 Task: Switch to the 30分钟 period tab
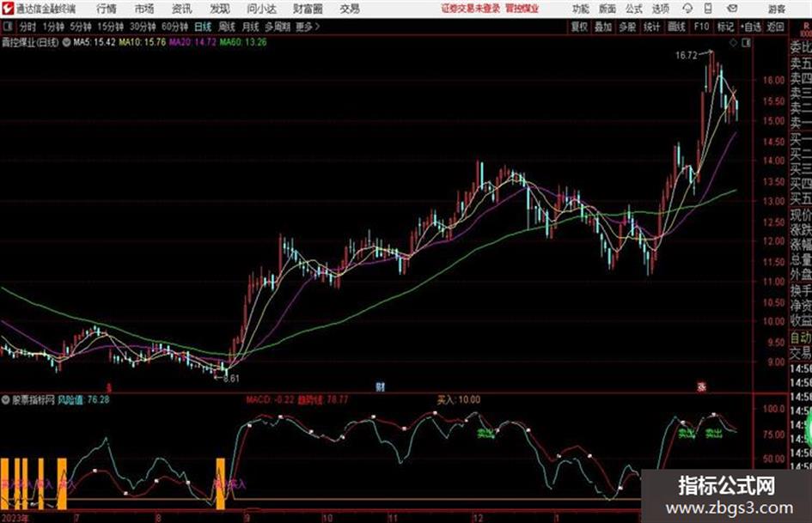(x=143, y=27)
